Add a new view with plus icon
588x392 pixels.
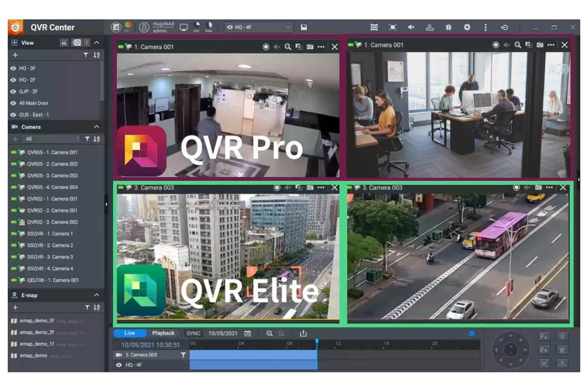point(15,55)
